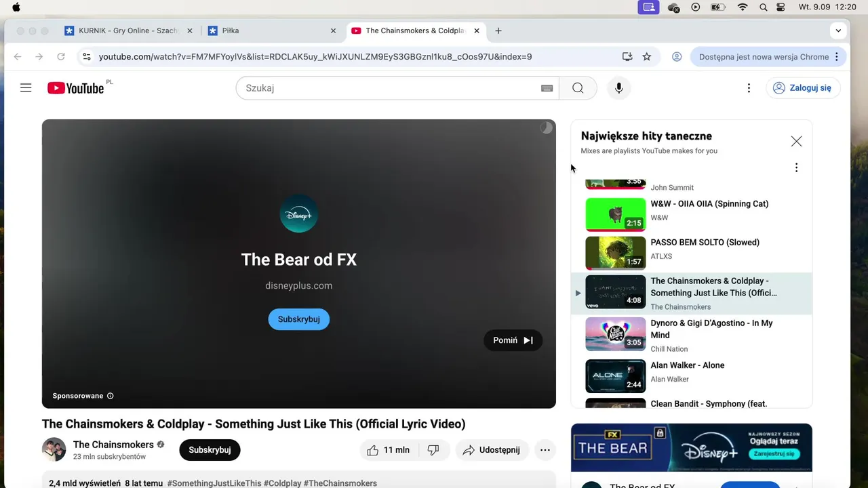Click the battery status icon
This screenshot has width=868, height=488.
click(718, 7)
